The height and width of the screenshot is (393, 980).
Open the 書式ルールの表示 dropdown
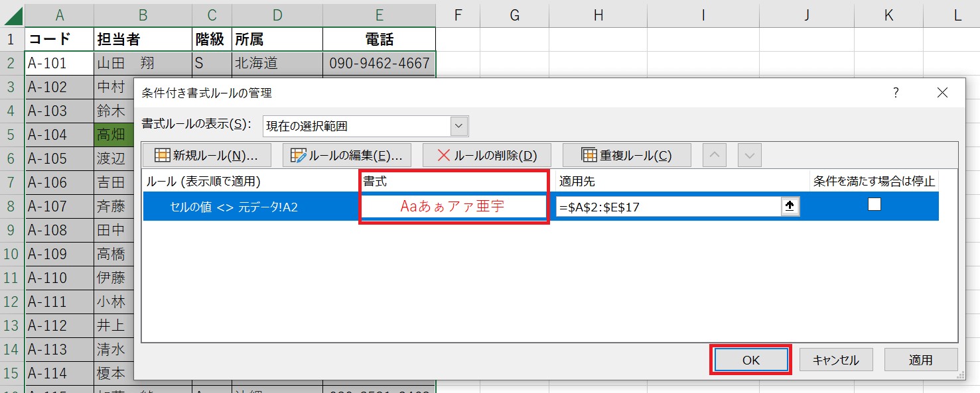point(458,126)
